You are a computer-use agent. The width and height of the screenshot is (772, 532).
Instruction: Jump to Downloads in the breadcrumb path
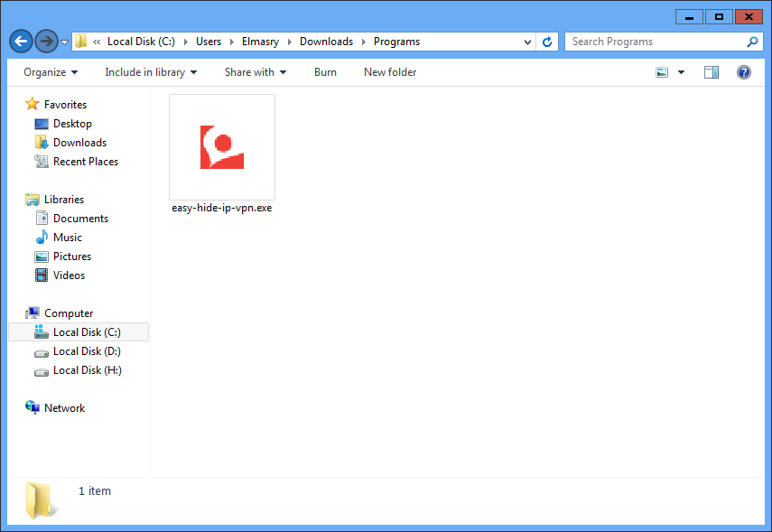327,42
